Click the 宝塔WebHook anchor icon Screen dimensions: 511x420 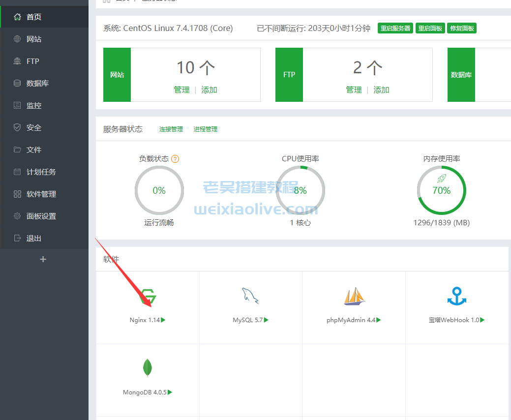(x=457, y=296)
